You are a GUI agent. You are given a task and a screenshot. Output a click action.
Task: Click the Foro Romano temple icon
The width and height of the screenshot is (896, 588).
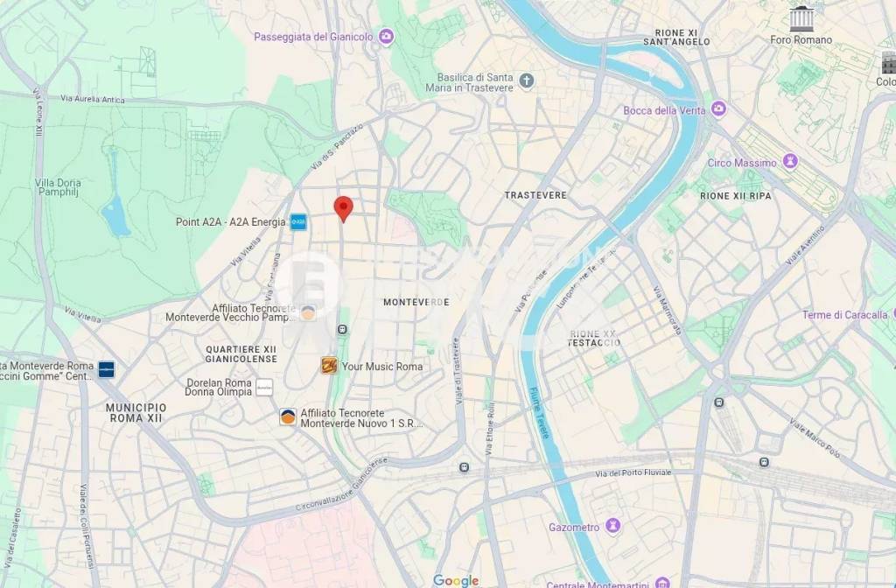tap(801, 19)
